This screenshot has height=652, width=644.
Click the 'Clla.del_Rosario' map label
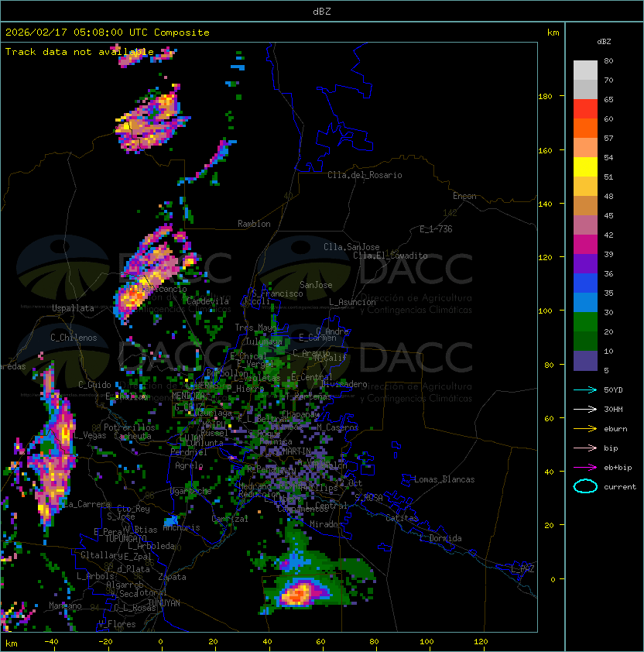tap(365, 175)
